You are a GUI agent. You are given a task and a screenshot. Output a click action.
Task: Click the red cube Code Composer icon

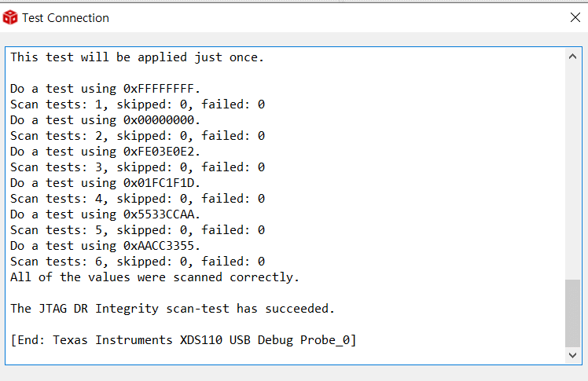pos(9,17)
